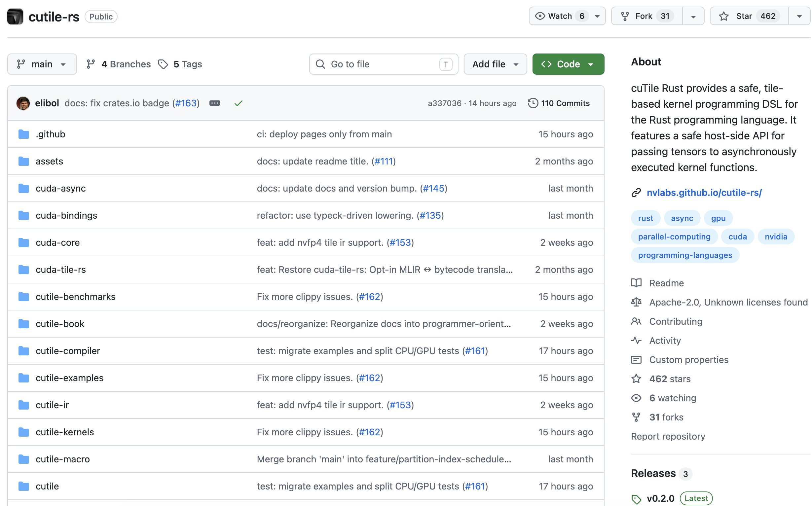Screen dimensions: 812x506
Task: Click the link icon beside the homepage URL
Action: point(636,193)
